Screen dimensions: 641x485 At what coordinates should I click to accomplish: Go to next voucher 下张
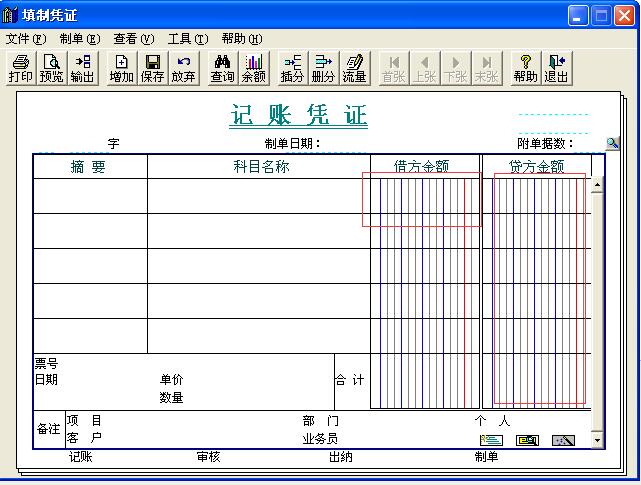click(x=456, y=68)
